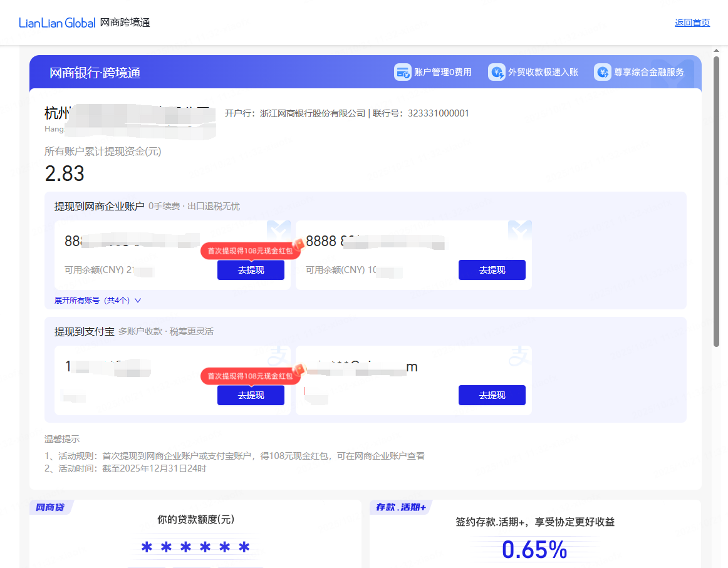Click the vertical page scrollbar thumb
728x568 pixels.
(x=716, y=199)
